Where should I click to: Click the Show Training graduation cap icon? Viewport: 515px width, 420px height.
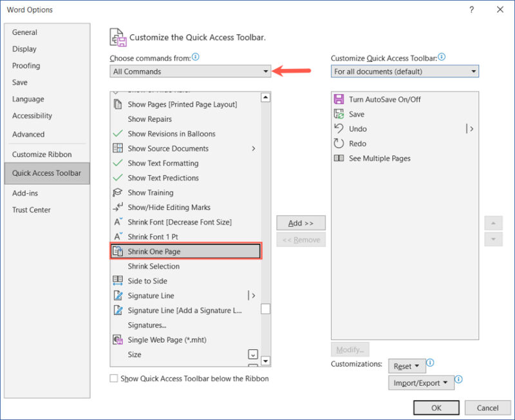click(x=120, y=193)
